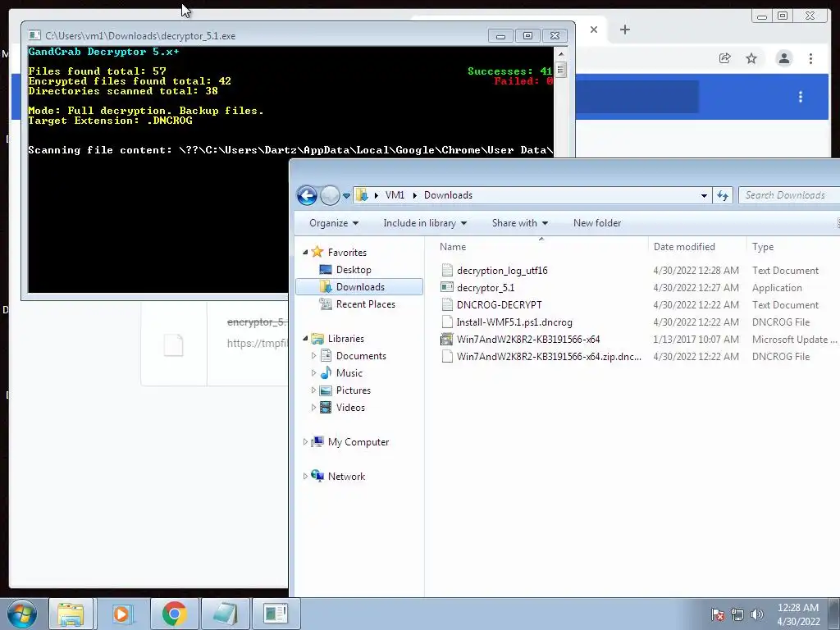Image resolution: width=840 pixels, height=630 pixels.
Task: Open the notepad taskbar item
Action: 225,614
